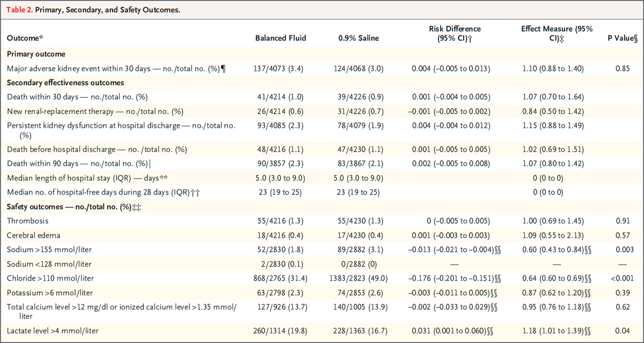The height and width of the screenshot is (343, 644).
Task: Select the 'Lactate level >4 mmol/liter' row label
Action: pos(53,331)
